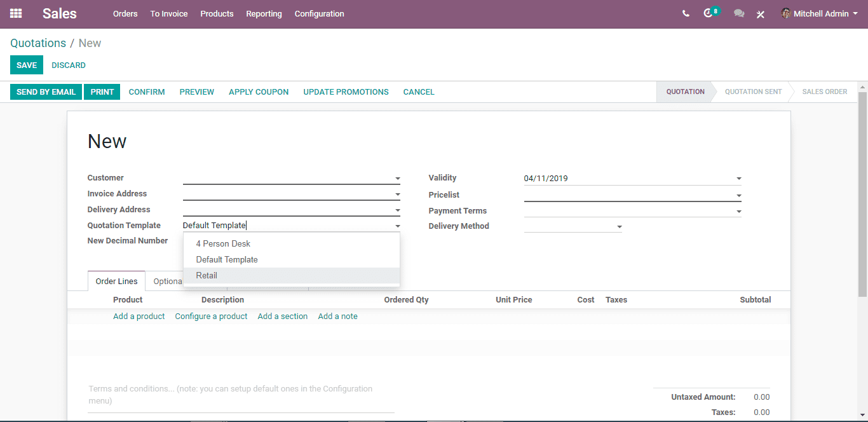Open the Validity date picker arrow
Viewport: 868px width, 422px height.
click(x=738, y=179)
